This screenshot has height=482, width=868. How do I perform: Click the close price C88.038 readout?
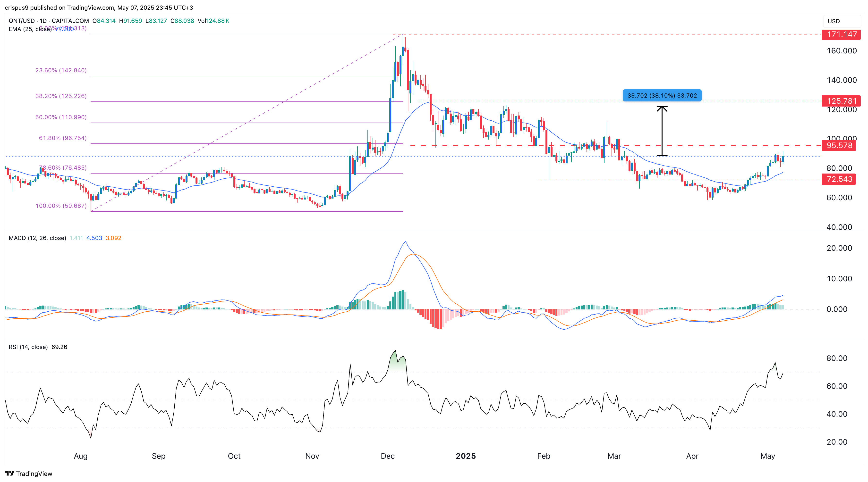coord(182,21)
